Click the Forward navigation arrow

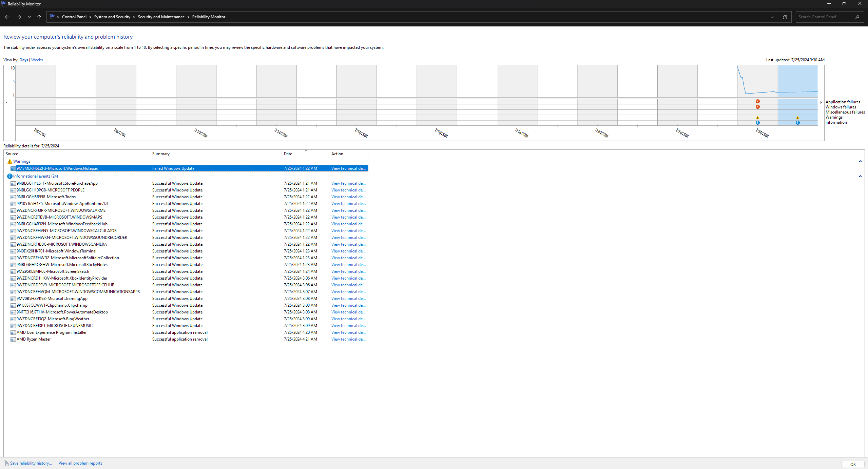(19, 17)
